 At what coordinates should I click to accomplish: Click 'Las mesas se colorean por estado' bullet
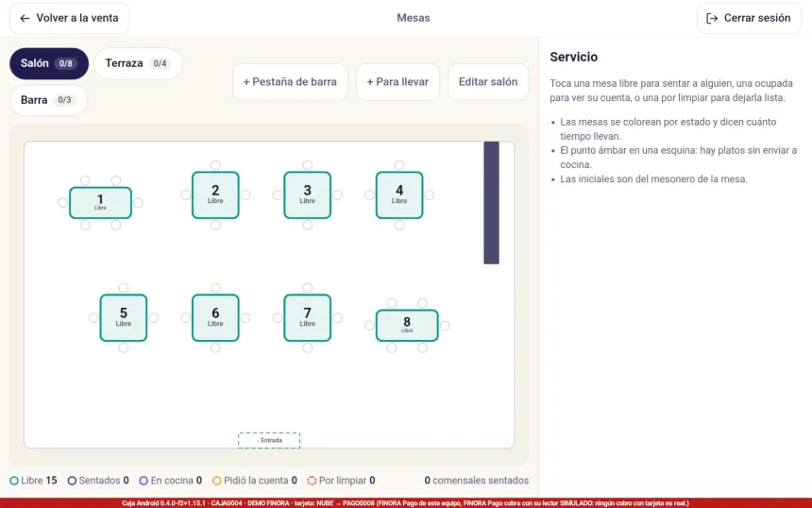(668, 129)
